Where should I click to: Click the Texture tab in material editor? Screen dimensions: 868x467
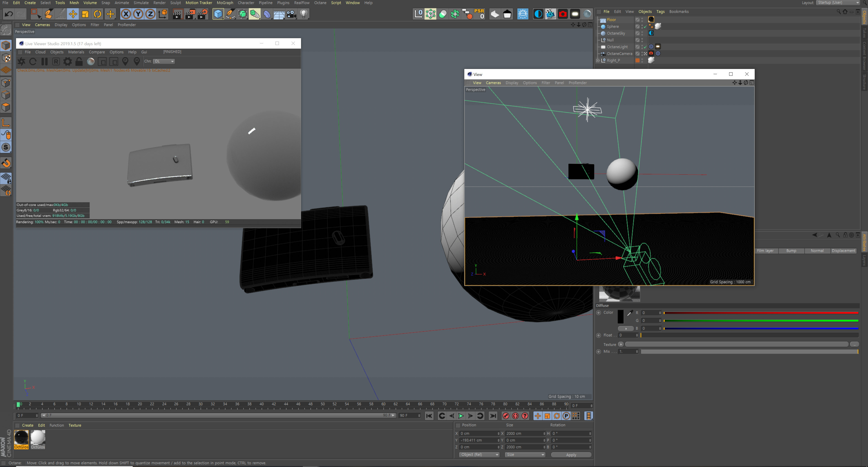pyautogui.click(x=74, y=425)
